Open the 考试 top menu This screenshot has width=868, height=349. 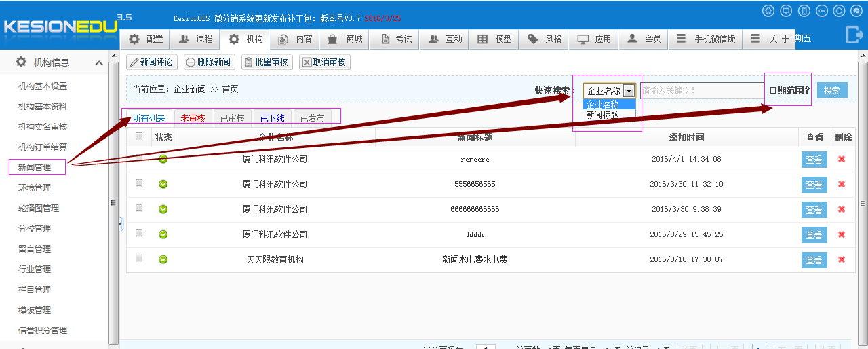[x=396, y=39]
